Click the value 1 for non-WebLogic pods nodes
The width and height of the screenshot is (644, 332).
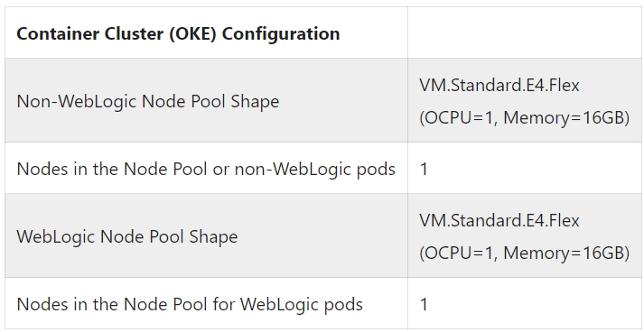(424, 169)
